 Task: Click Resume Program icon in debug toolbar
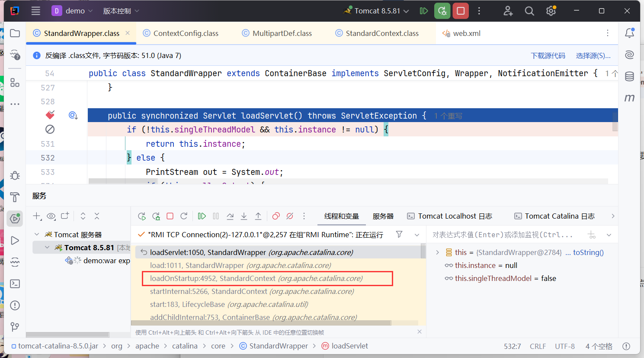202,216
